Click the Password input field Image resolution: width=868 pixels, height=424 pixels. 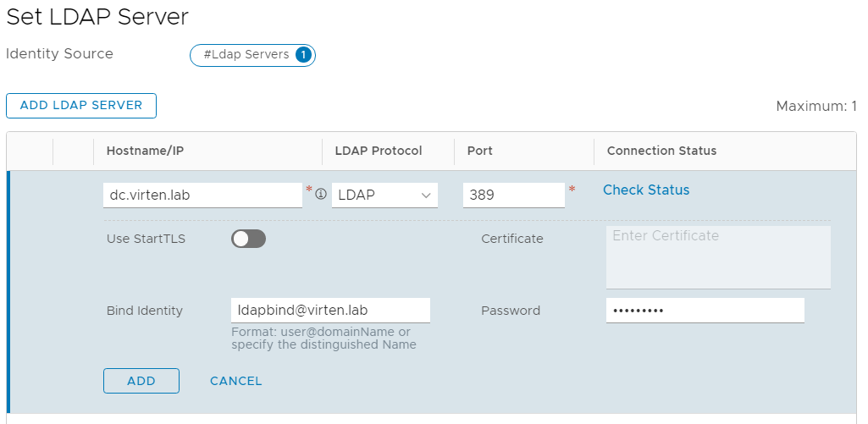coord(705,310)
